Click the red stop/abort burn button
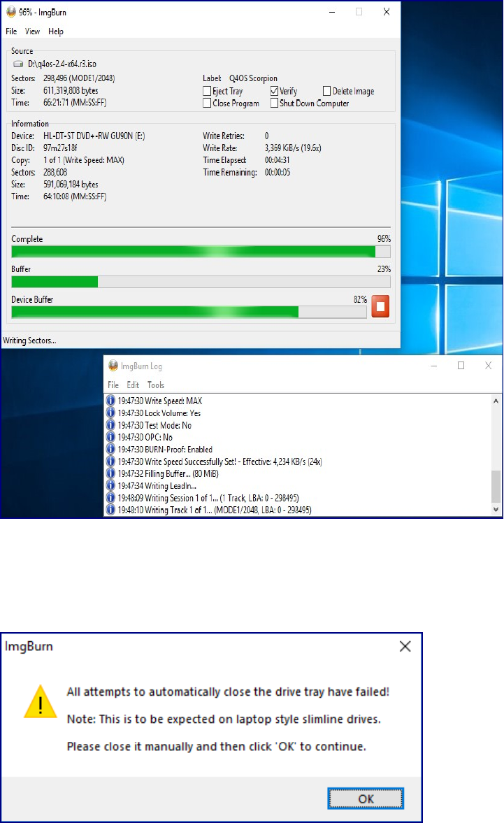This screenshot has width=504, height=823. pos(380,306)
